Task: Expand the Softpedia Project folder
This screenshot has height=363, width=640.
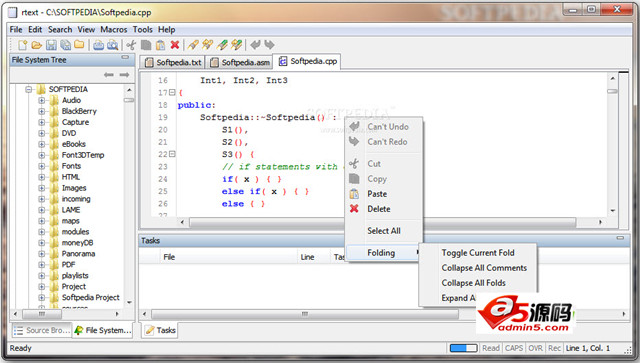Action: pos(42,298)
